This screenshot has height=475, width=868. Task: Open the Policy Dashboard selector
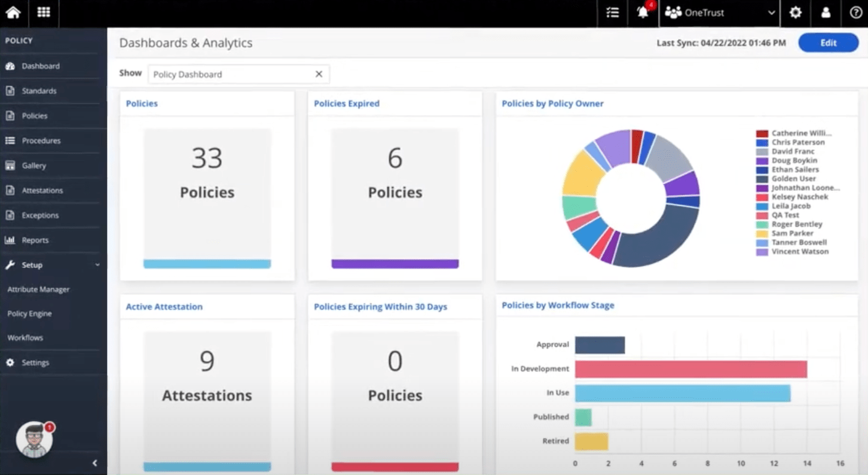coord(227,74)
